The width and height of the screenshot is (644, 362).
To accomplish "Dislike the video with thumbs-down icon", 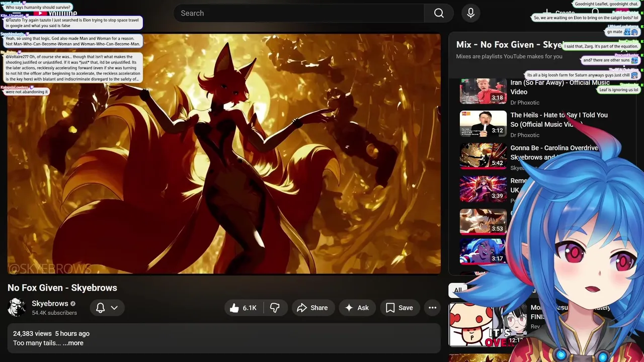I will click(275, 308).
